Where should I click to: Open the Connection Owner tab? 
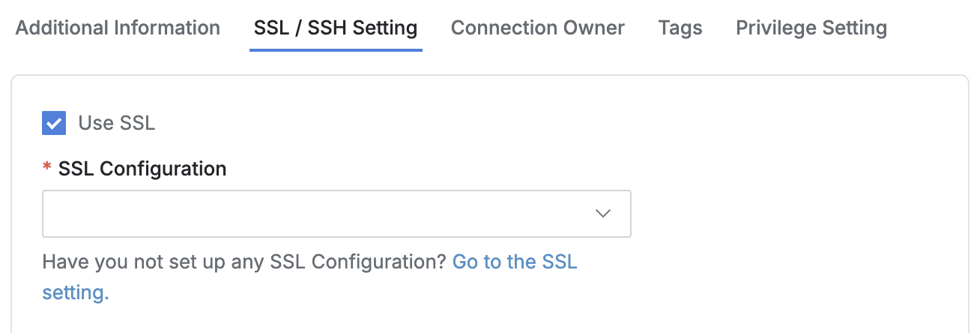click(x=537, y=28)
